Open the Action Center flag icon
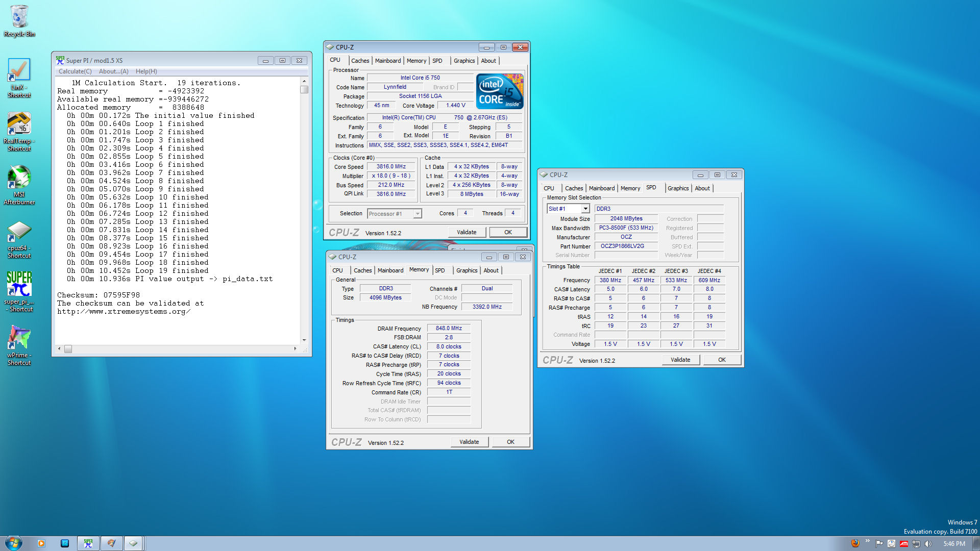The height and width of the screenshot is (551, 980). click(x=879, y=544)
